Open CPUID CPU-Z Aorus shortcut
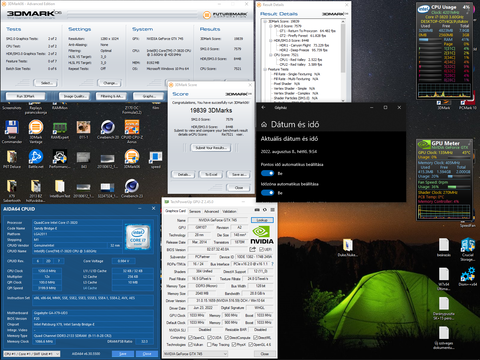480x360 pixels. click(x=132, y=132)
